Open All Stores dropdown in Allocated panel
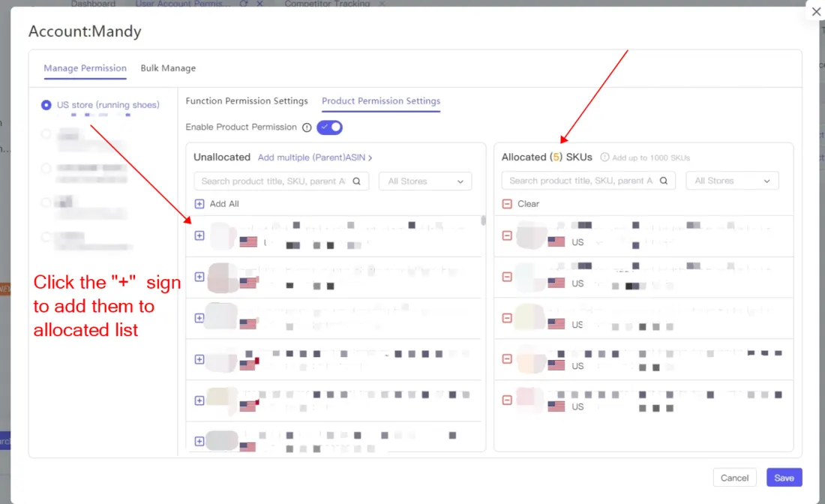Viewport: 825px width, 504px height. click(x=733, y=181)
